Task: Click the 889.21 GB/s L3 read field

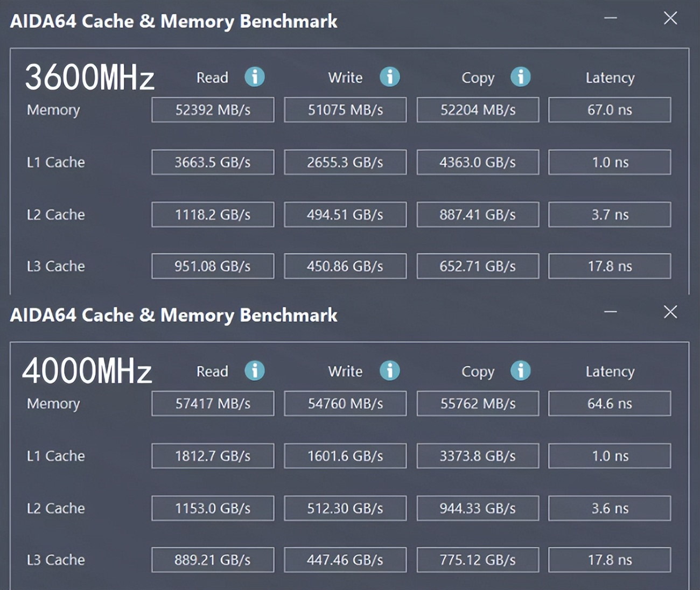Action: click(x=213, y=560)
